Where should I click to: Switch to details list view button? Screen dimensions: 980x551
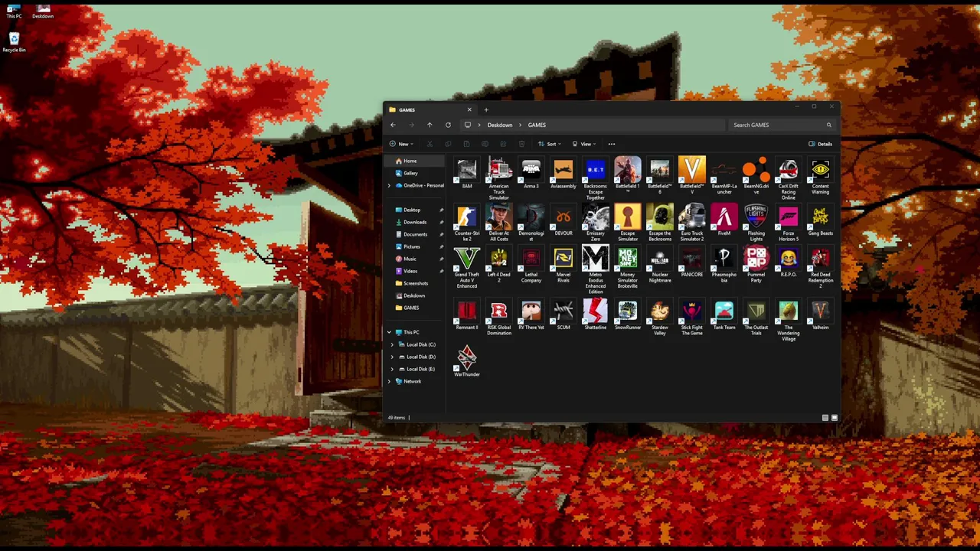coord(825,418)
